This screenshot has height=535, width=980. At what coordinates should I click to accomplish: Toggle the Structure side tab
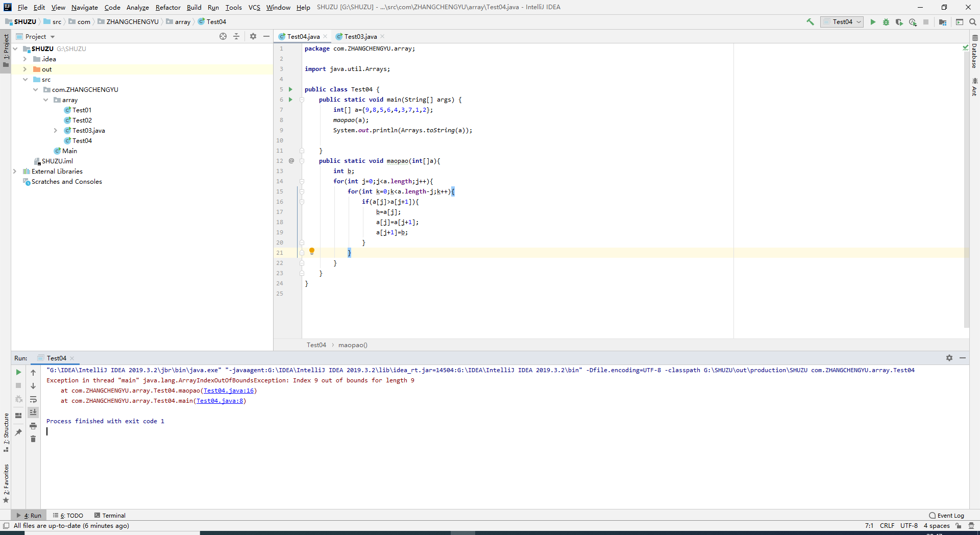click(x=6, y=432)
